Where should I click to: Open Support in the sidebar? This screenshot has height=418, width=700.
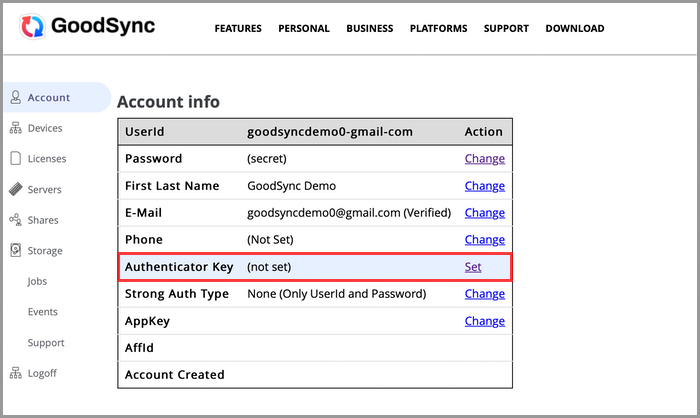46,343
